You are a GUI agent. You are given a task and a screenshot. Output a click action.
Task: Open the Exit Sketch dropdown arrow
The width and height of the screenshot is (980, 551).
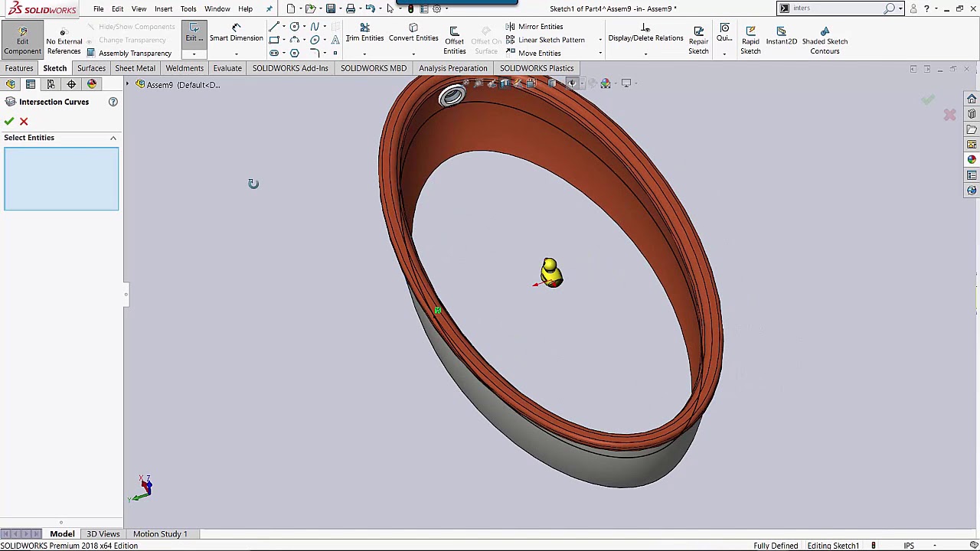coord(194,54)
